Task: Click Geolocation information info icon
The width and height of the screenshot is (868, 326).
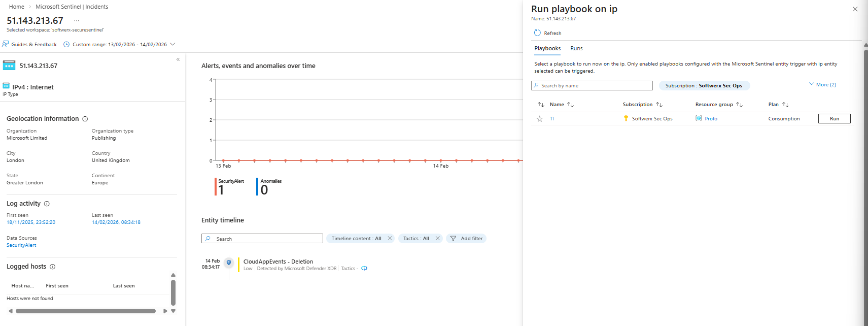Action: [85, 119]
